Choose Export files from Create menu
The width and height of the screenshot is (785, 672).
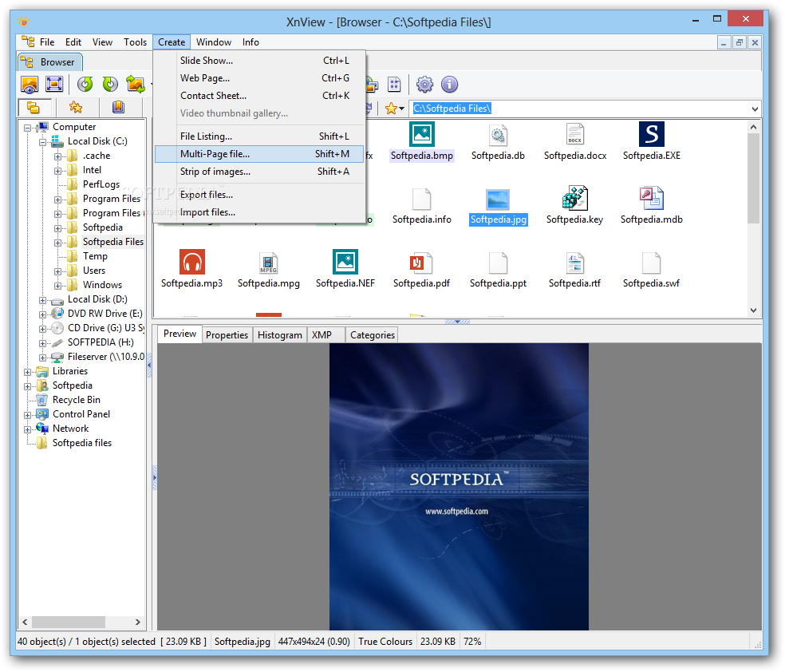point(259,194)
